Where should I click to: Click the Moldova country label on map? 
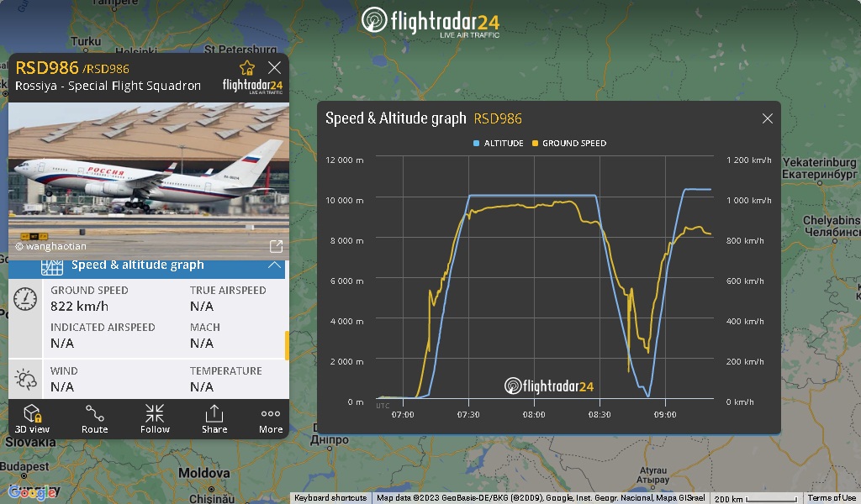[x=203, y=473]
